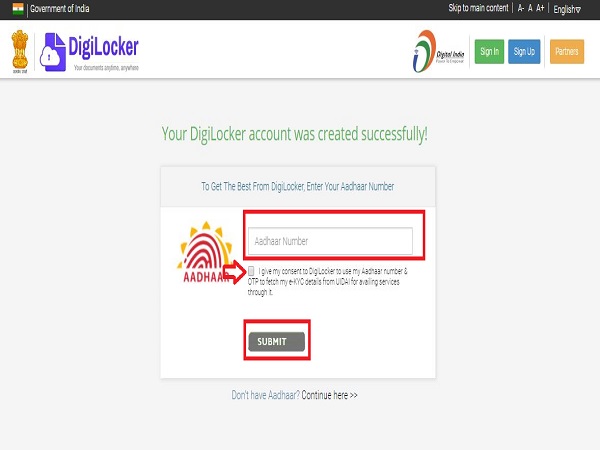Follow the Skip to main content link
Screen dimensions: 600x450
[478, 8]
